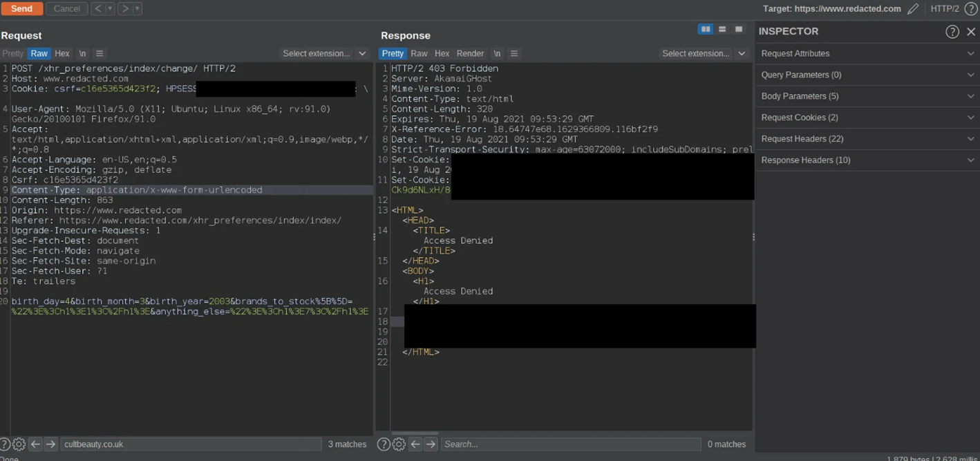980x461 pixels.
Task: Expand Request Cookies (2) section
Action: point(867,117)
